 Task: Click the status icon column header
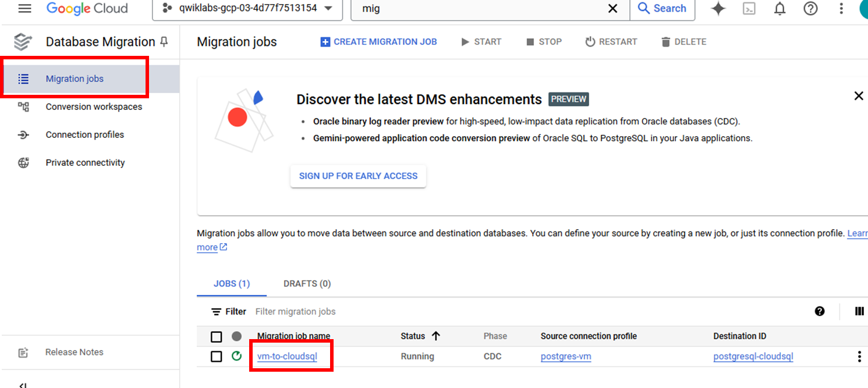pos(236,336)
